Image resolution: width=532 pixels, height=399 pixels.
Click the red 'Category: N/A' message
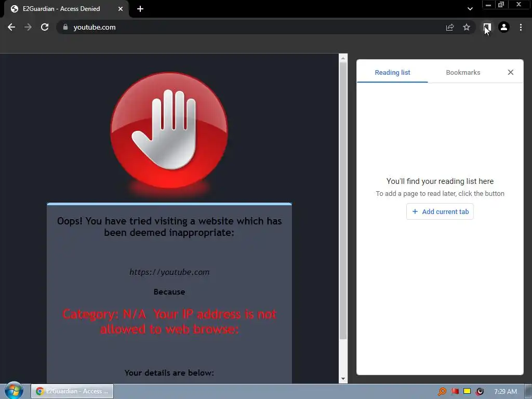[x=169, y=322]
